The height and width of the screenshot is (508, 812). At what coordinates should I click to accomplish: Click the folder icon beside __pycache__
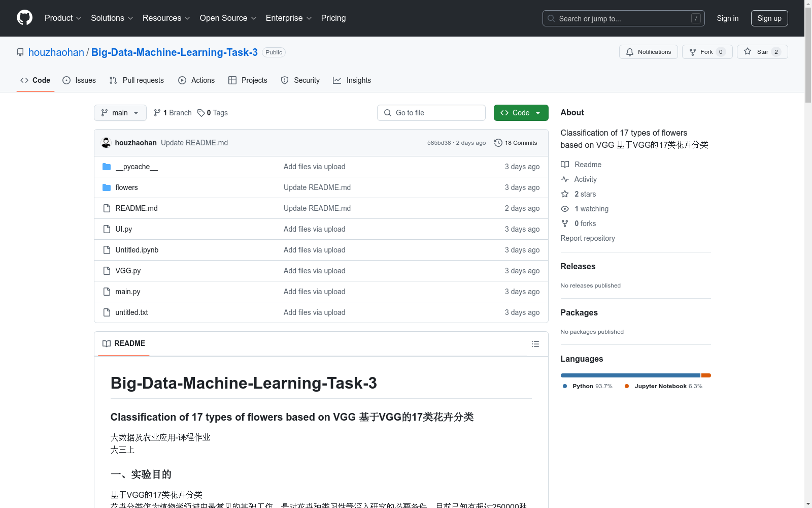[x=107, y=167]
